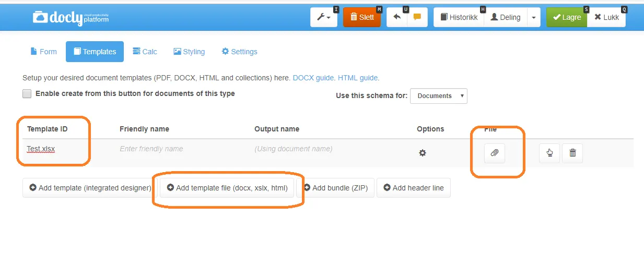The height and width of the screenshot is (253, 644).
Task: Open Historikk history button
Action: [459, 17]
